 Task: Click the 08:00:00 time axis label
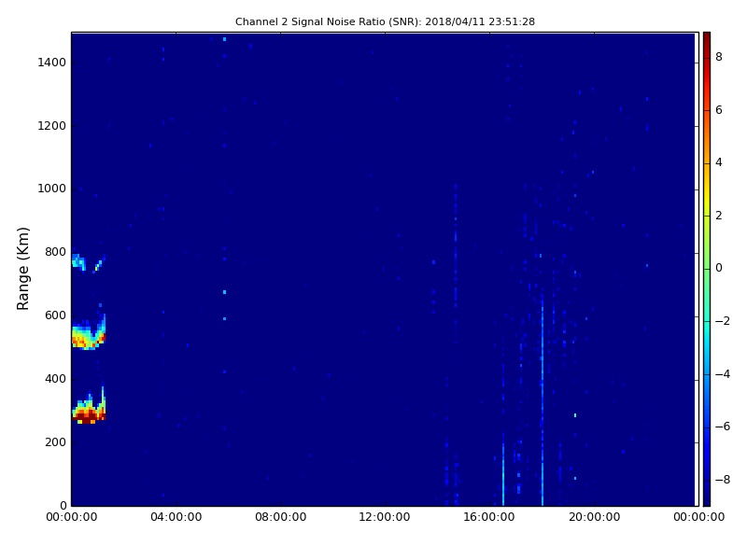point(281,517)
